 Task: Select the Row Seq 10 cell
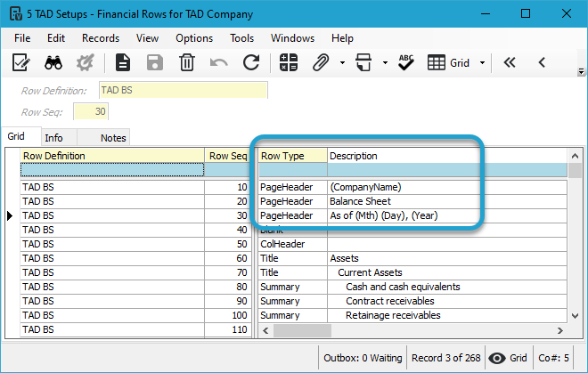(227, 187)
